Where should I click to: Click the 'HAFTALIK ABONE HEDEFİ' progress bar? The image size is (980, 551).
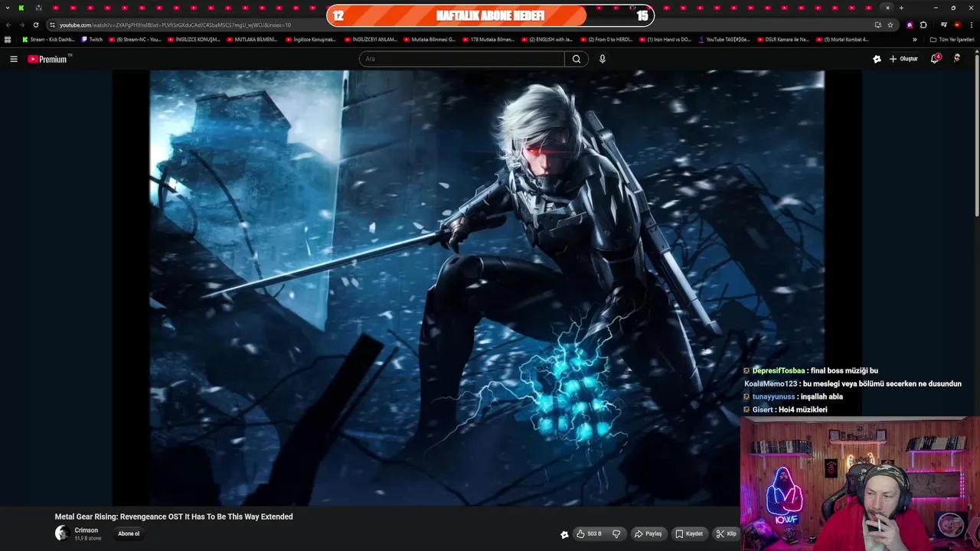click(490, 15)
